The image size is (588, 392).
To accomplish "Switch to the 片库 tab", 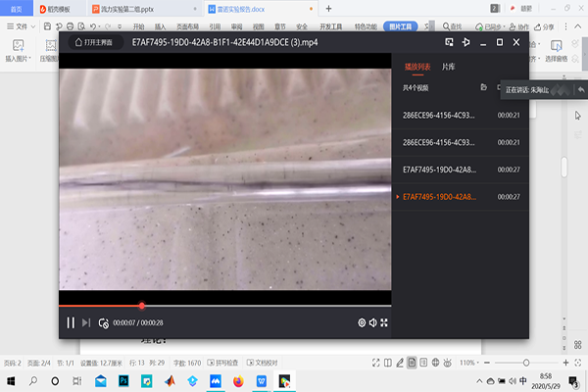I will [x=448, y=67].
